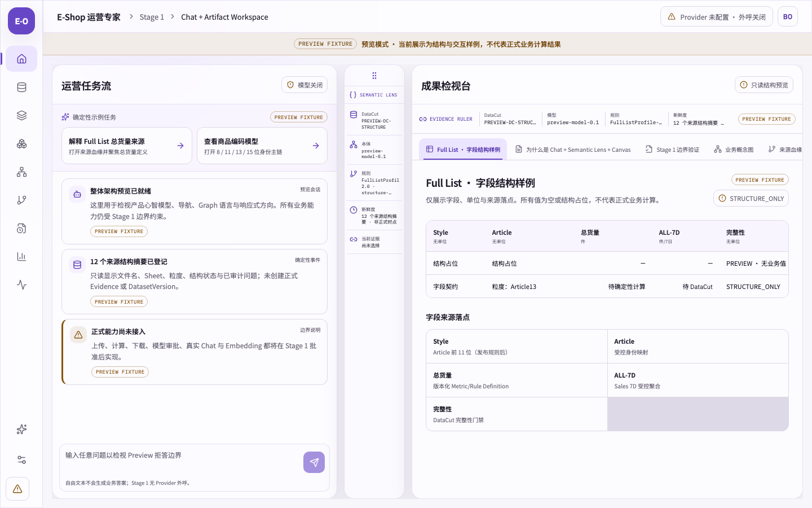Click the 模型关闭 badge

pyautogui.click(x=304, y=85)
